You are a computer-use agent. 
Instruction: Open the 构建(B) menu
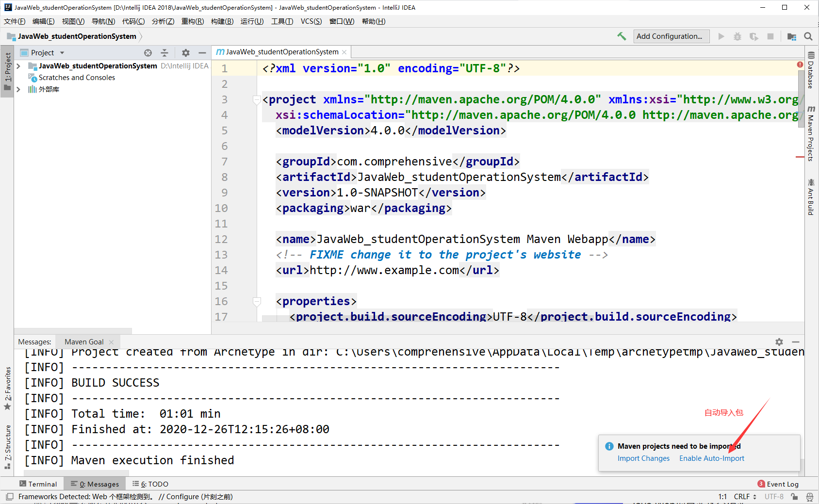coord(222,21)
